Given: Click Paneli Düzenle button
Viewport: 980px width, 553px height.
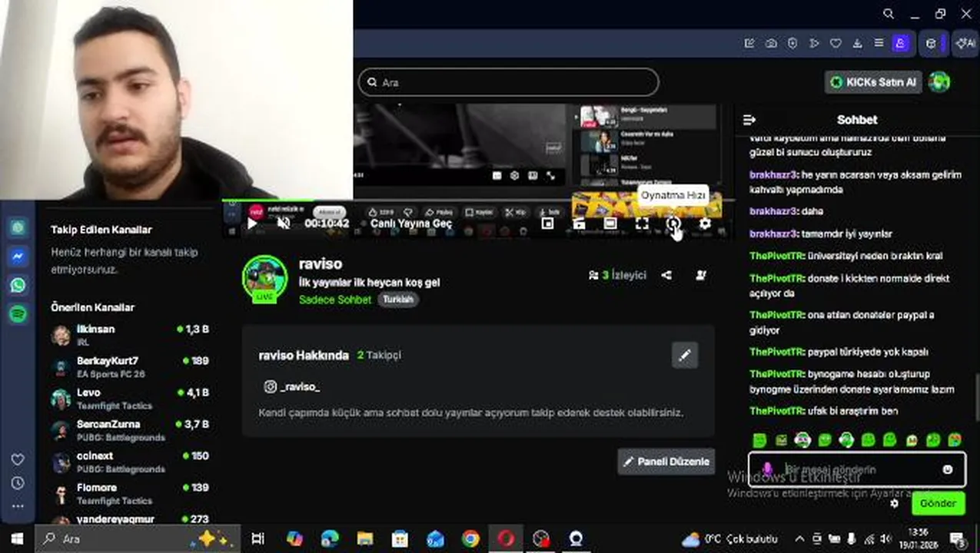Looking at the screenshot, I should coord(666,462).
